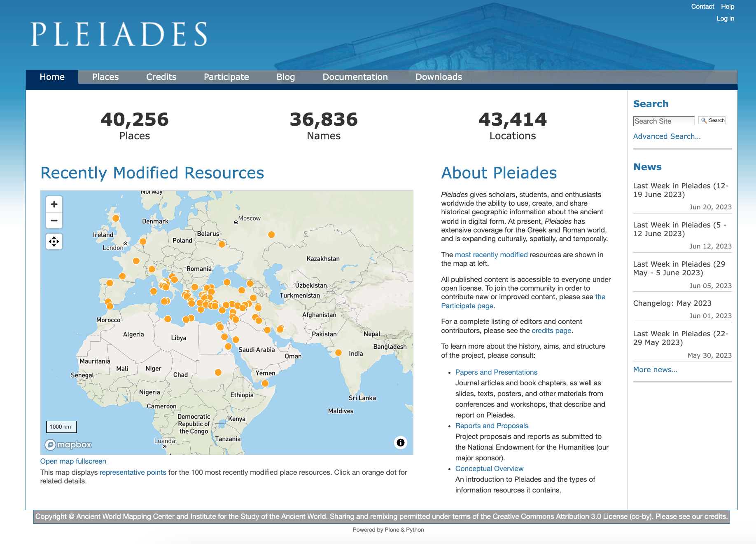Open news Last Week in Pleiades 22-29 May 2023
Image resolution: width=756 pixels, height=544 pixels.
coord(681,338)
